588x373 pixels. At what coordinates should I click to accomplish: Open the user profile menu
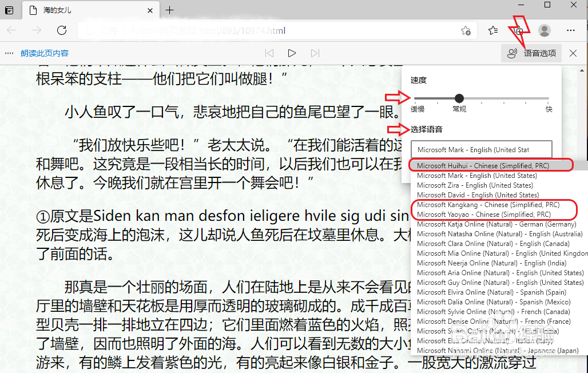(544, 30)
